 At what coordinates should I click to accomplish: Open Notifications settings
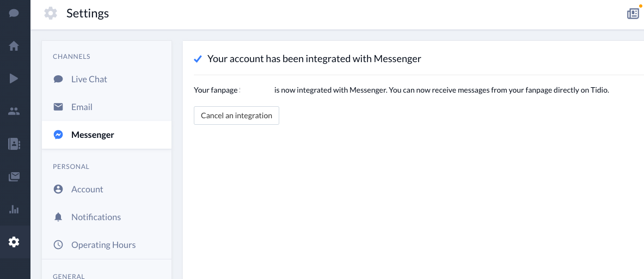107,217
